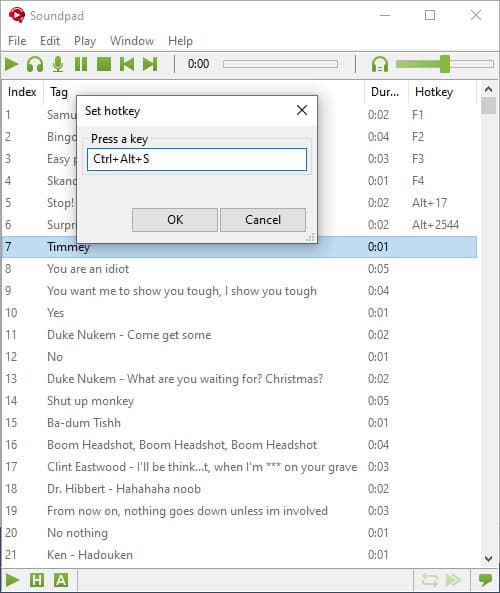Stop playback with the square stop icon

click(x=104, y=64)
